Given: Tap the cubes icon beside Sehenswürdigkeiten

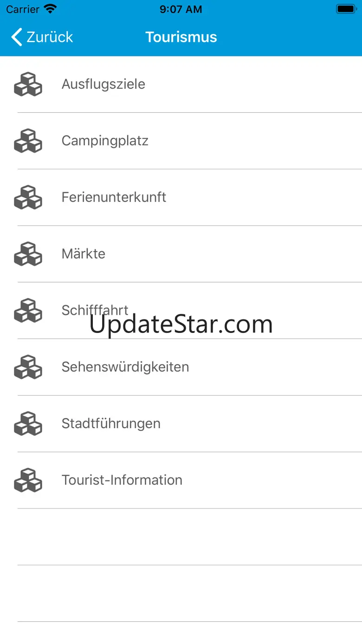Looking at the screenshot, I should pos(28,367).
